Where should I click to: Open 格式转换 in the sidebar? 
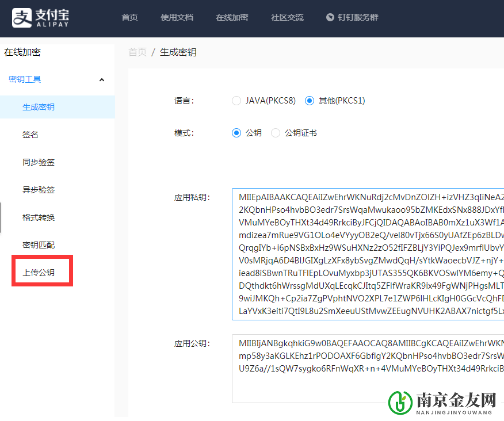38,217
